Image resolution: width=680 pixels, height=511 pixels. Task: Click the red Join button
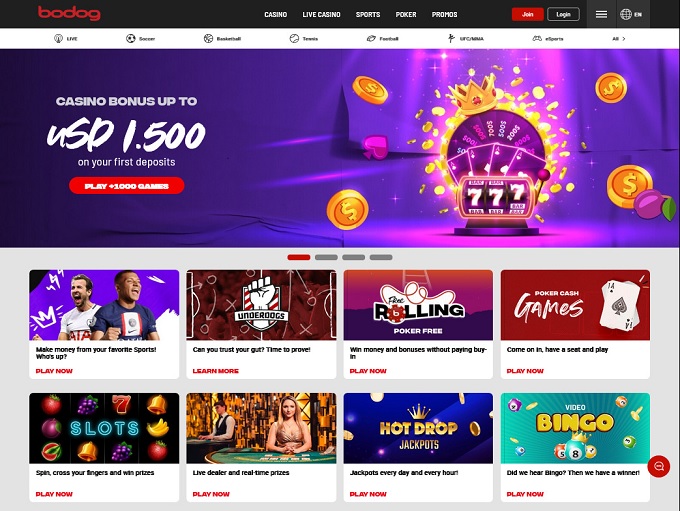527,14
